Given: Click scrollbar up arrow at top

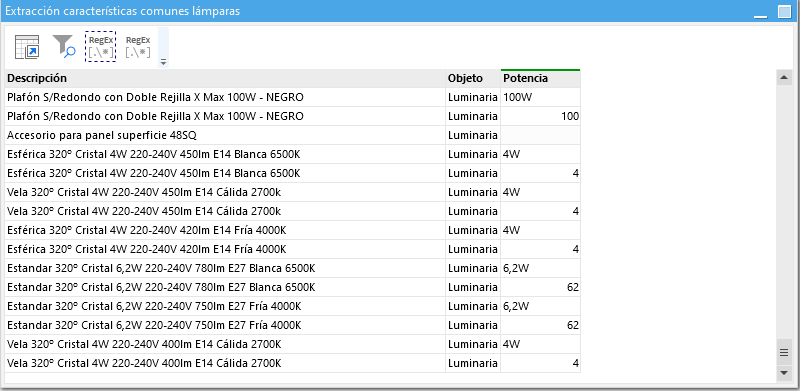Looking at the screenshot, I should click(784, 78).
